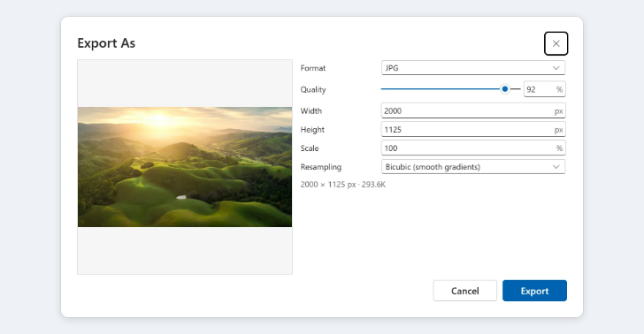Cancel the export
Viewport: 644px width, 334px height.
pos(465,291)
